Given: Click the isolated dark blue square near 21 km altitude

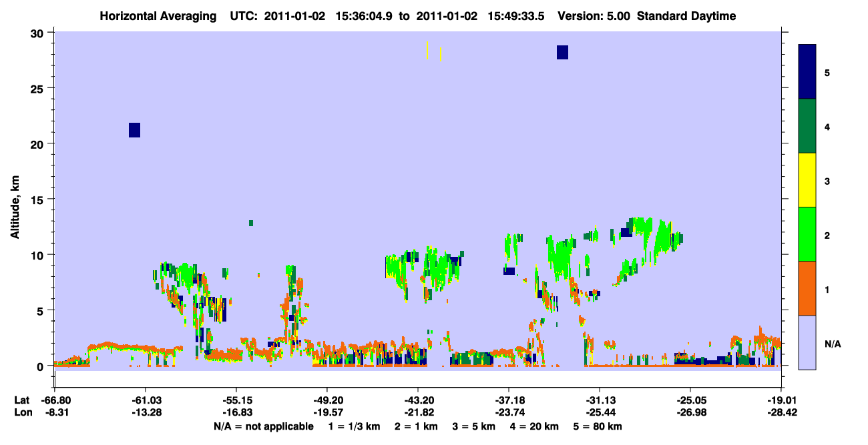Looking at the screenshot, I should coord(134,130).
